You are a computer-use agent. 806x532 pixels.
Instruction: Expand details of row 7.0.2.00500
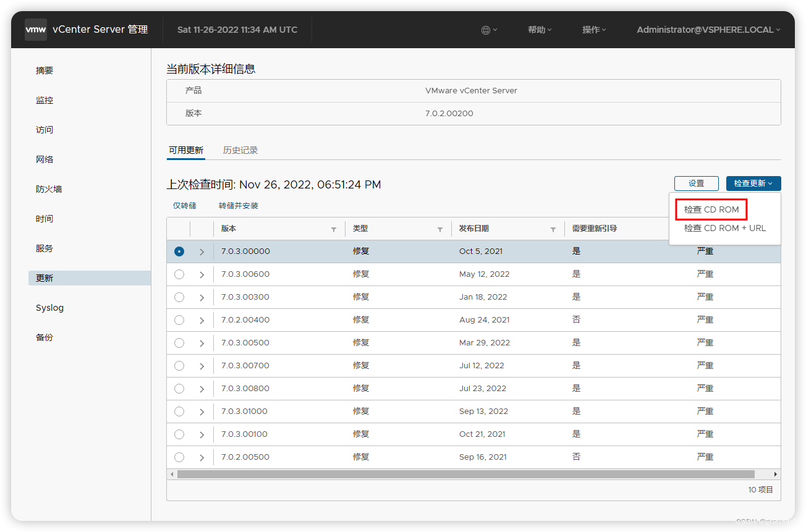(201, 458)
